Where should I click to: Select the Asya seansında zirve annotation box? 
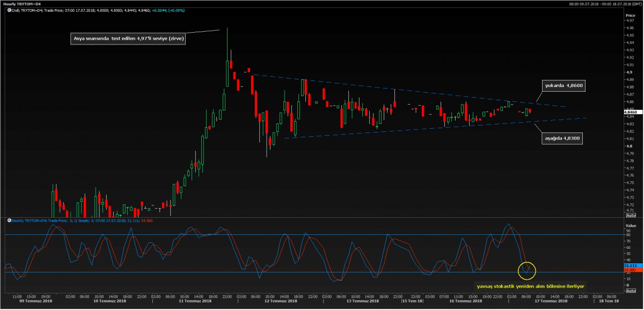pos(128,39)
